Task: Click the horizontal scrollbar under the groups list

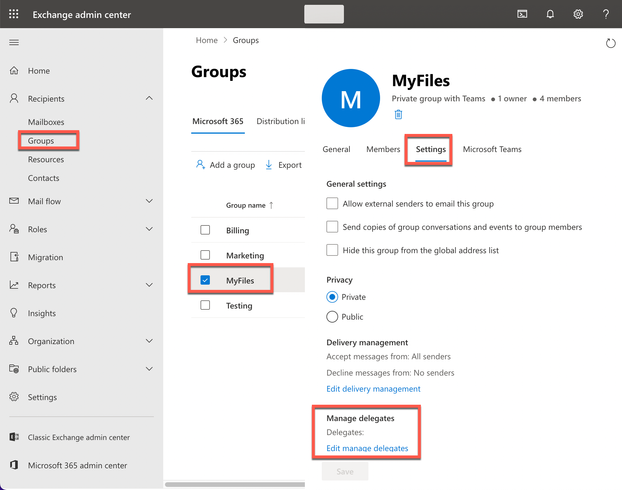Action: [x=235, y=484]
